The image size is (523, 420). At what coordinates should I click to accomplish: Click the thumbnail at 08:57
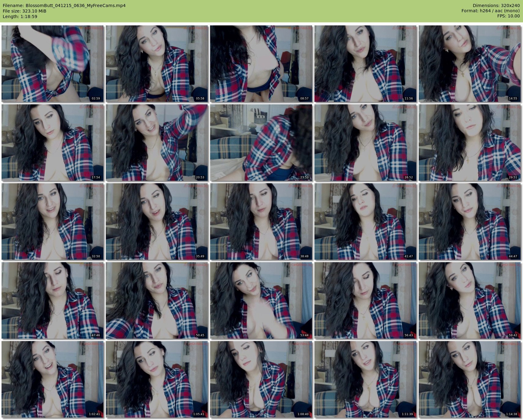click(x=261, y=64)
